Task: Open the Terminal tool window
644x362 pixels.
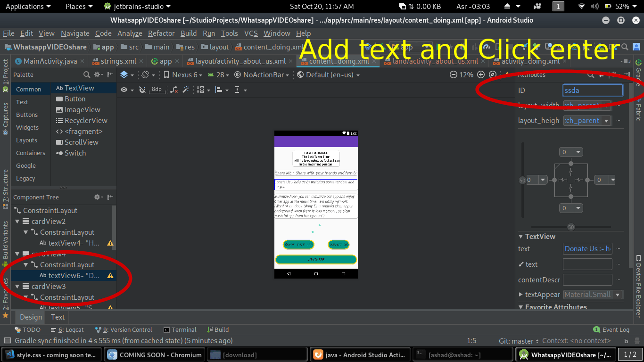Action: click(x=179, y=329)
